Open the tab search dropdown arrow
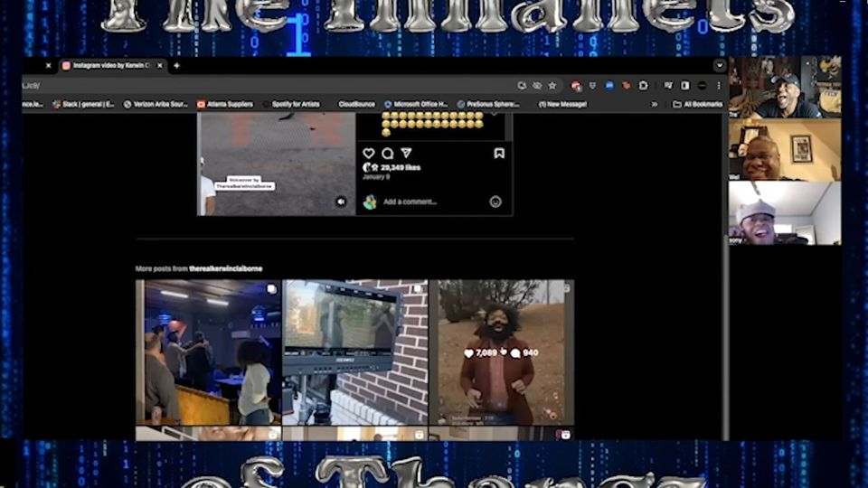This screenshot has height=488, width=868. tap(719, 65)
